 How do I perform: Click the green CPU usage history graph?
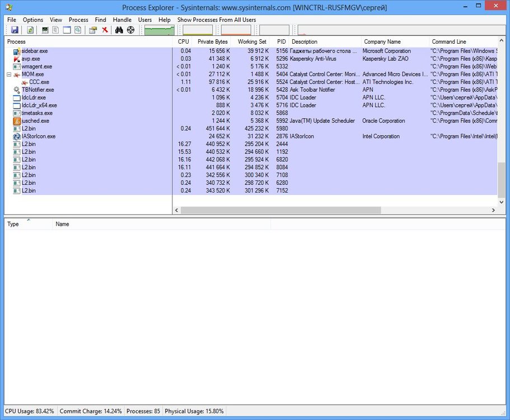click(x=160, y=30)
